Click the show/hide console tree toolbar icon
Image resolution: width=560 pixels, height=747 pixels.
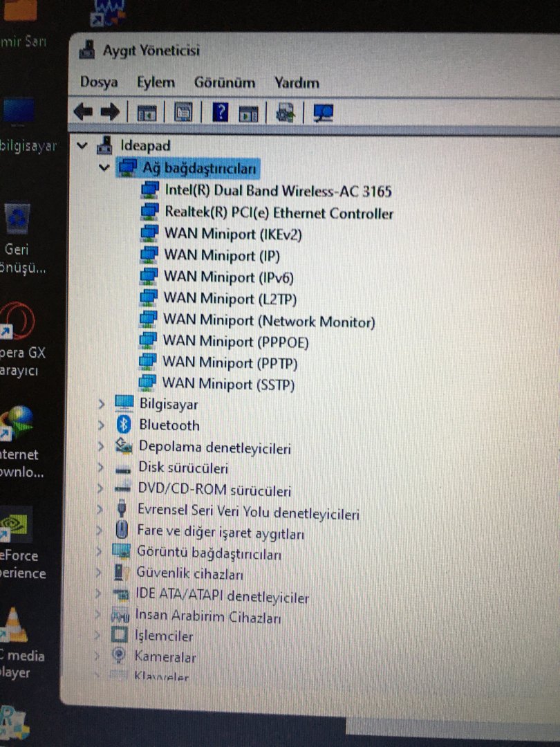[147, 113]
